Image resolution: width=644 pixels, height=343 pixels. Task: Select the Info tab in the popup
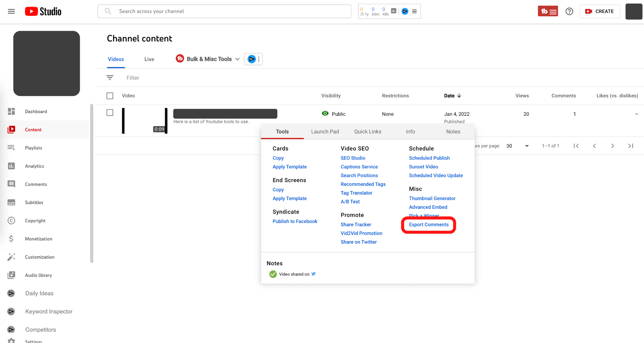[410, 132]
